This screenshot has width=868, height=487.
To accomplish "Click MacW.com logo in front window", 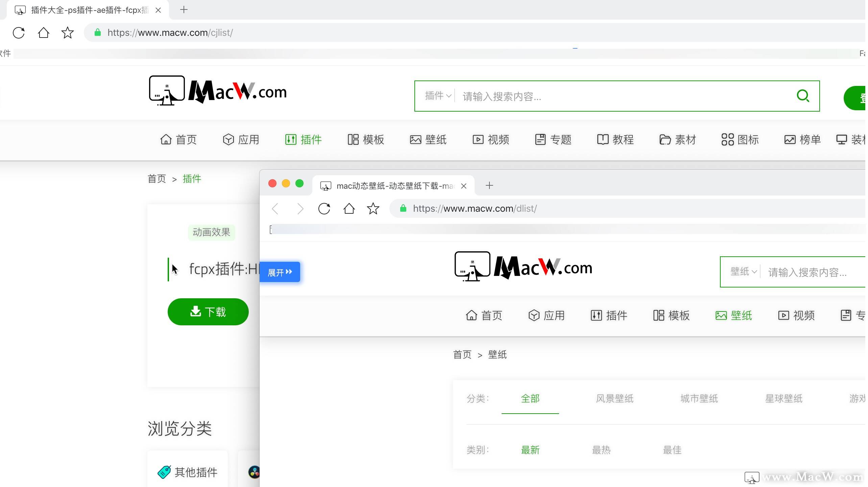I will coord(523,266).
